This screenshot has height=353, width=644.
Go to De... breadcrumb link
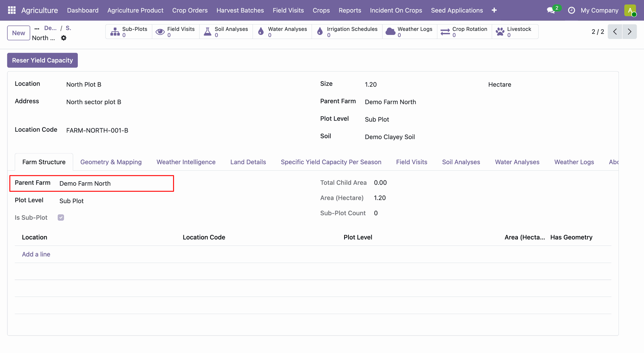click(x=50, y=28)
